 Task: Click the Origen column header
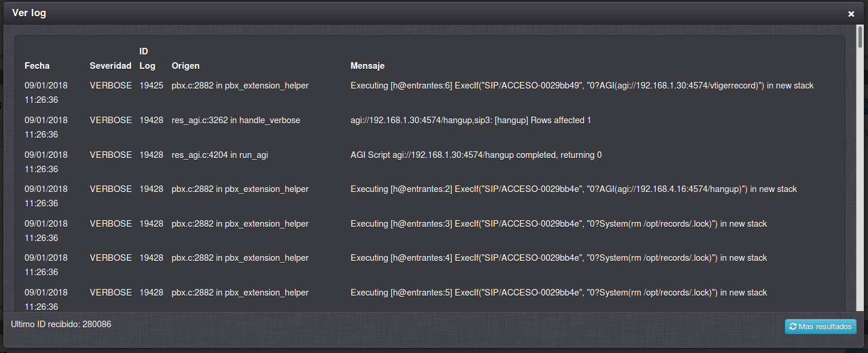point(185,66)
